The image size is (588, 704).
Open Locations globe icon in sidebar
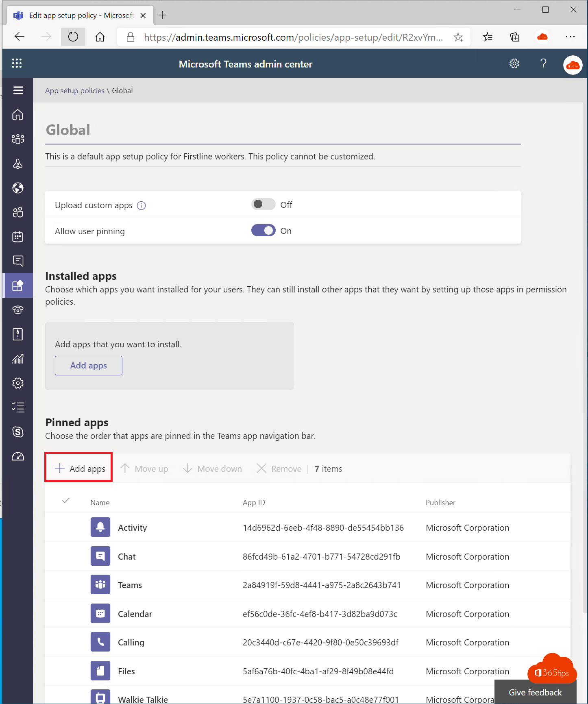coord(18,188)
